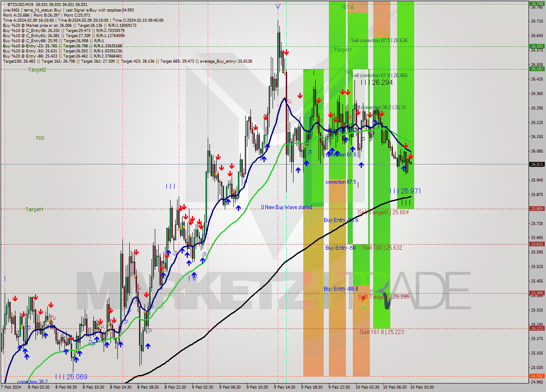Click the red sell arrow near the peak
The image size is (546, 392).
286,52
